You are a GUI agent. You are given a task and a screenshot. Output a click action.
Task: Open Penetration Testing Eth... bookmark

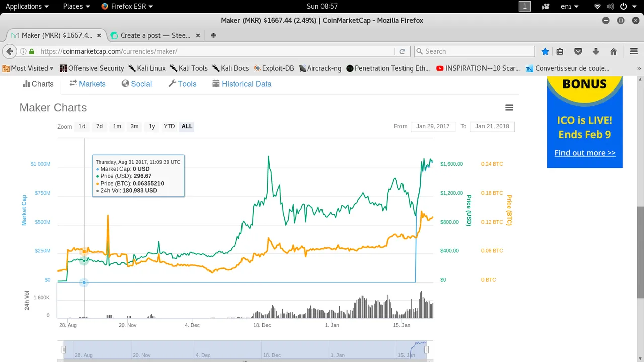pyautogui.click(x=388, y=68)
